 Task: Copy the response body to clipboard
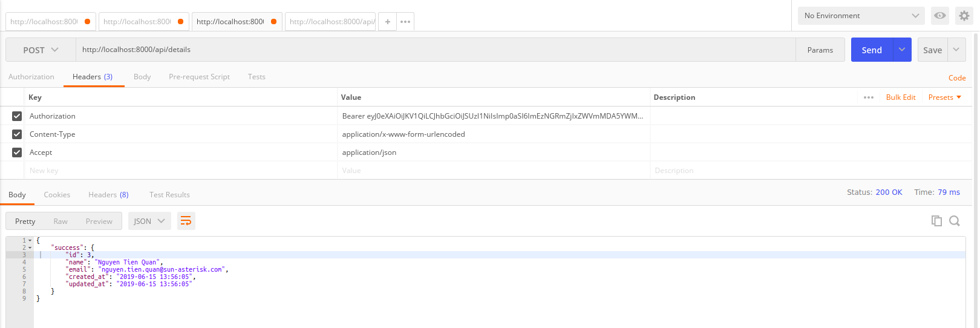click(x=936, y=221)
